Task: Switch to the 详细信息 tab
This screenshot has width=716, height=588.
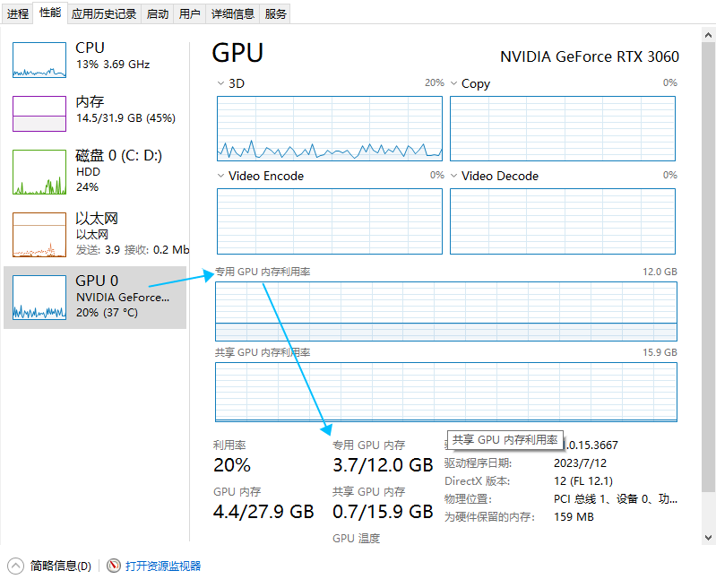Action: 232,13
